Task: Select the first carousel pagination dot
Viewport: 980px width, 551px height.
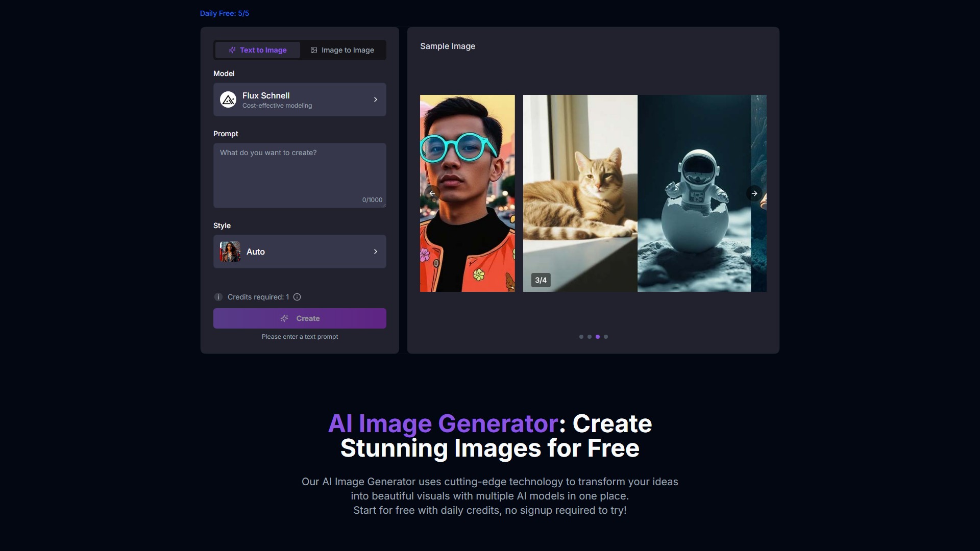Action: click(581, 337)
